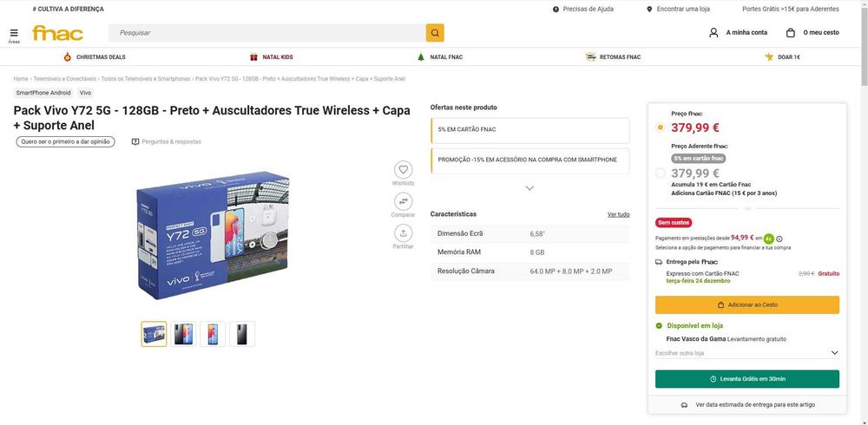Click Portes Grátis >15€ para Aderentes
This screenshot has height=425, width=868.
tap(791, 10)
